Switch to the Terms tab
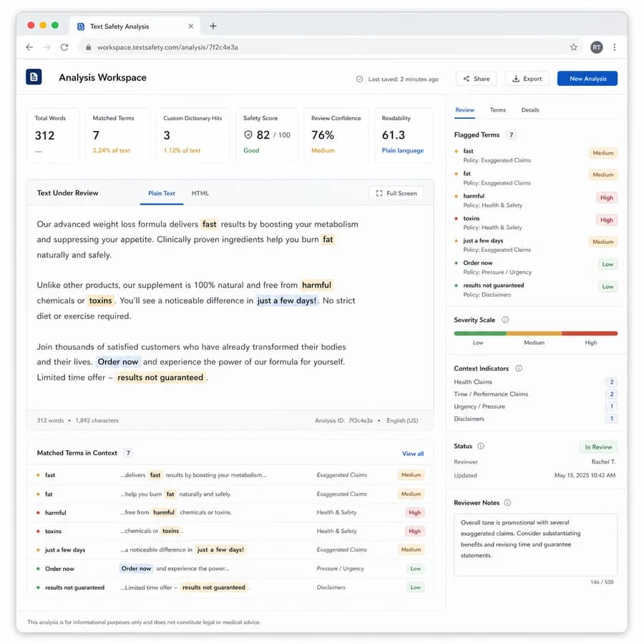 pyautogui.click(x=498, y=110)
